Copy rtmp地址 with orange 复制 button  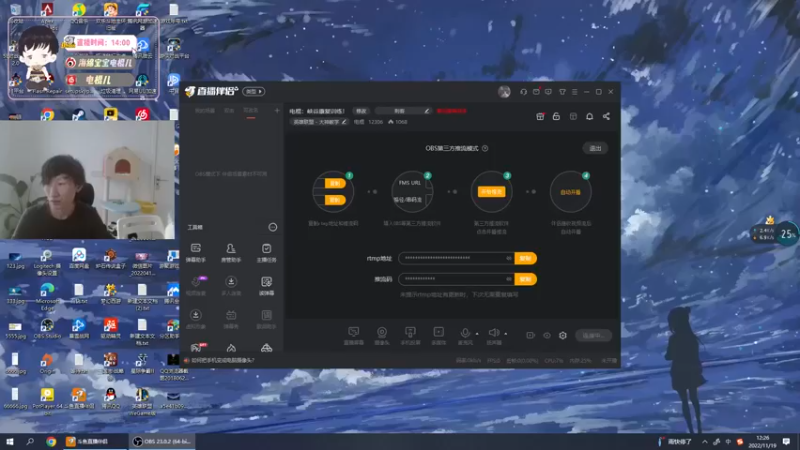[x=526, y=258]
